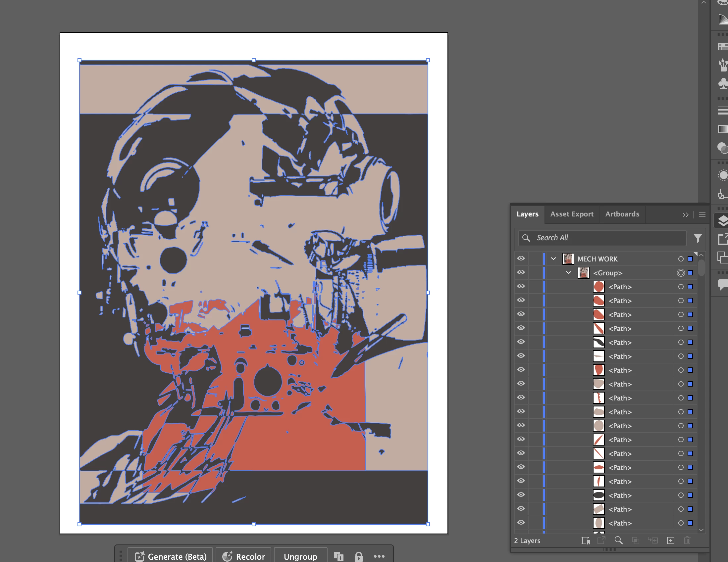This screenshot has width=728, height=562.
Task: Click target circle on MECH WORK layer
Action: [x=681, y=259]
